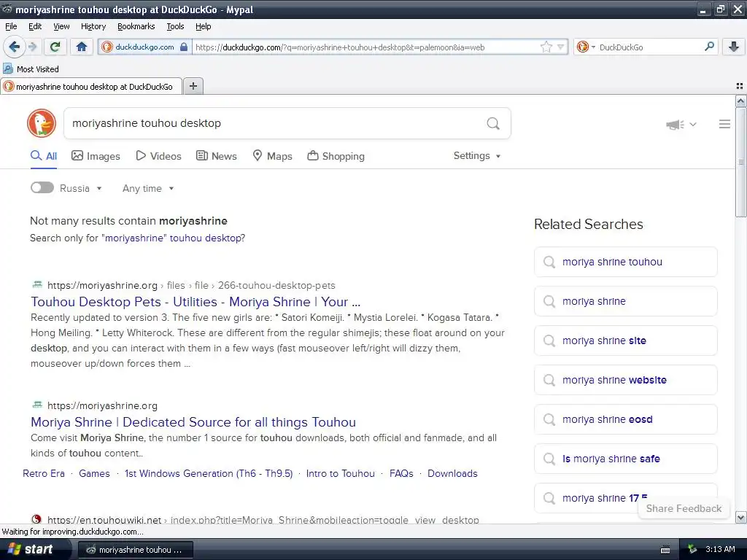Screen dimensions: 747x560
Task: Open a new tab with plus button
Action: click(x=193, y=86)
